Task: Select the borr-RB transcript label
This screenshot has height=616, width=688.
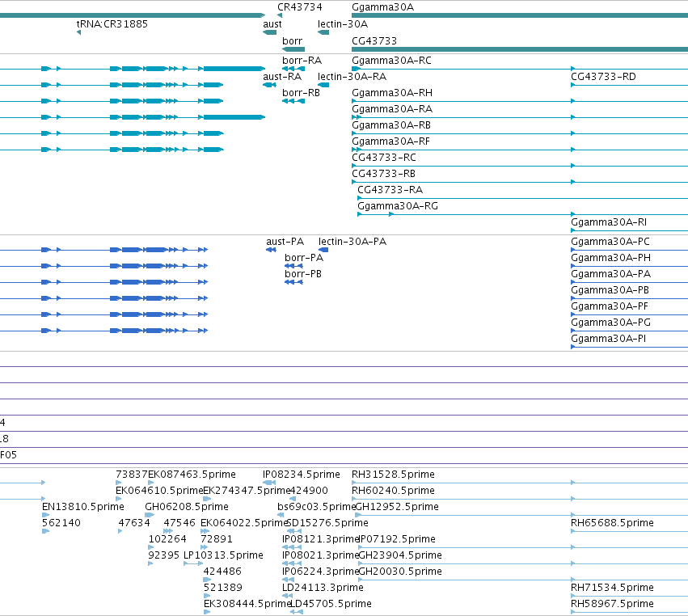Action: 301,93
